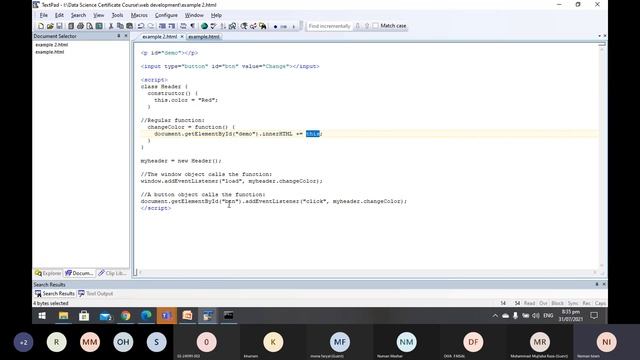Switch to the Search Results tab
This screenshot has width=640, height=360.
[55, 293]
